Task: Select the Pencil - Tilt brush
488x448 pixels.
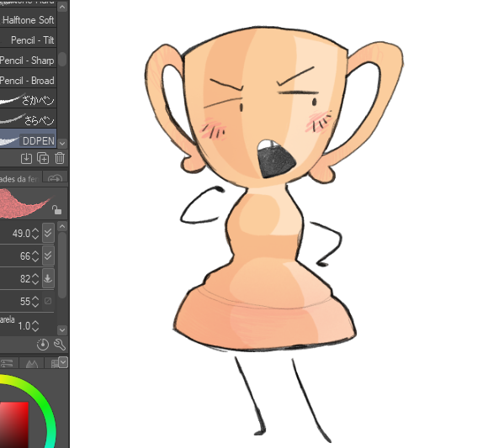Action: 28,40
